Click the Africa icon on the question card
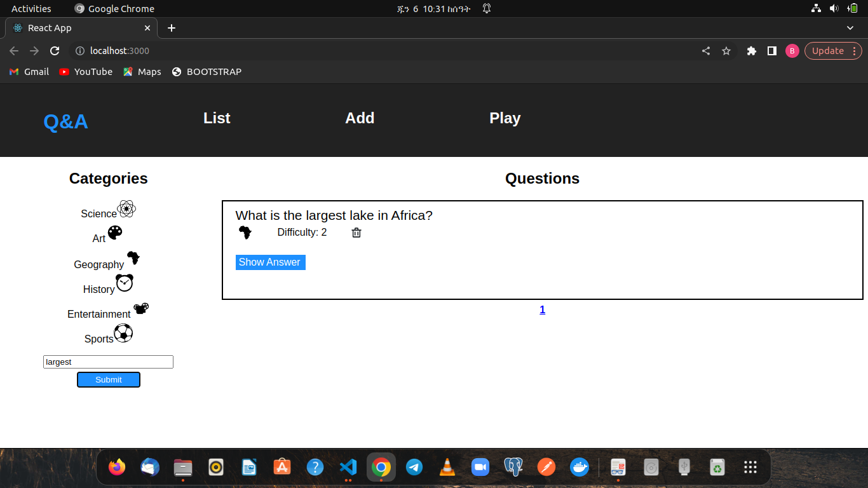The width and height of the screenshot is (868, 488). pyautogui.click(x=245, y=232)
